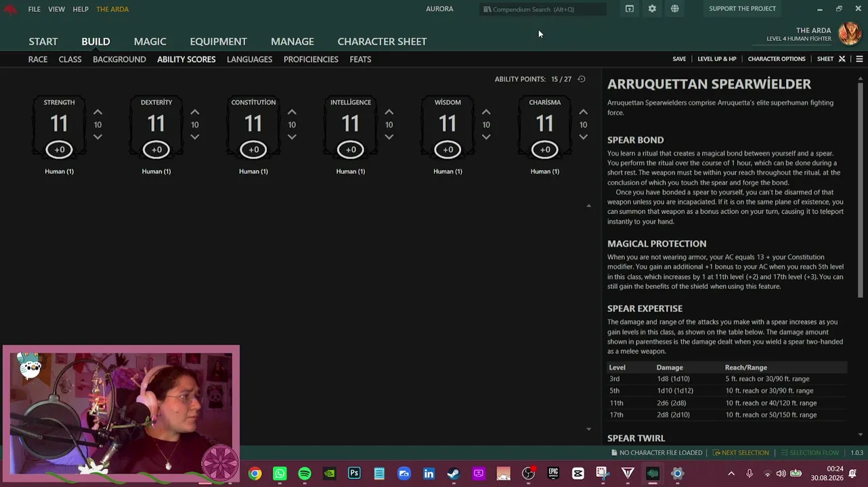Open Steam from taskbar
This screenshot has width=868, height=487.
tap(454, 473)
